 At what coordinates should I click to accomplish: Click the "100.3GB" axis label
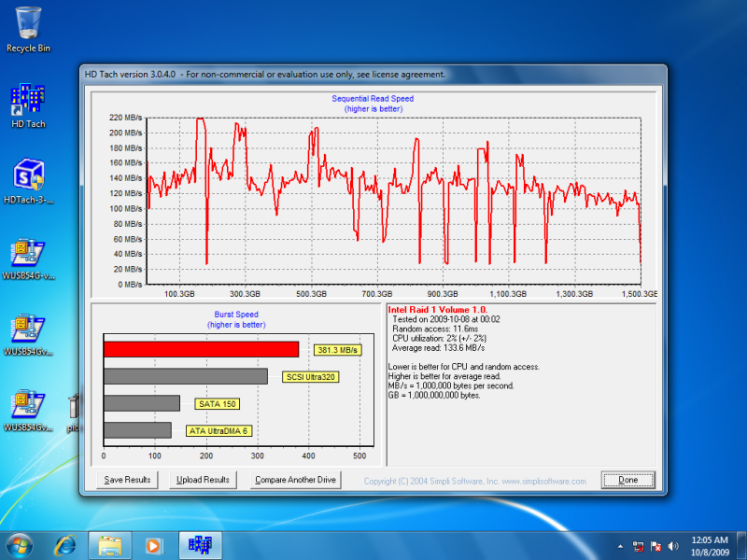pos(179,294)
